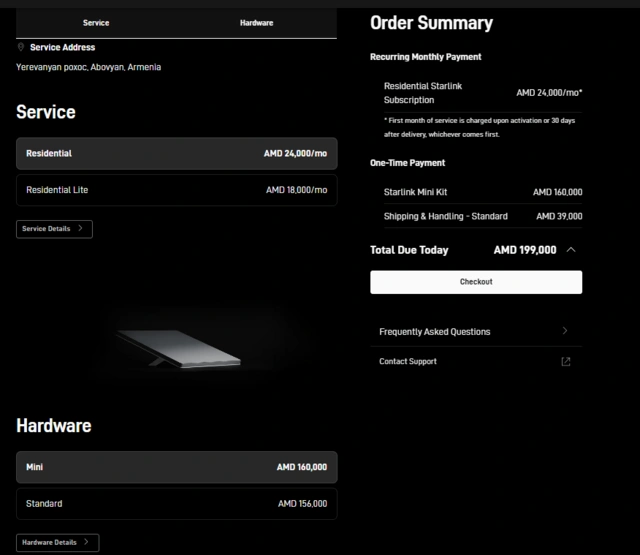Viewport: 640px width, 555px height.
Task: Click the large Service section heading
Action: coord(46,112)
